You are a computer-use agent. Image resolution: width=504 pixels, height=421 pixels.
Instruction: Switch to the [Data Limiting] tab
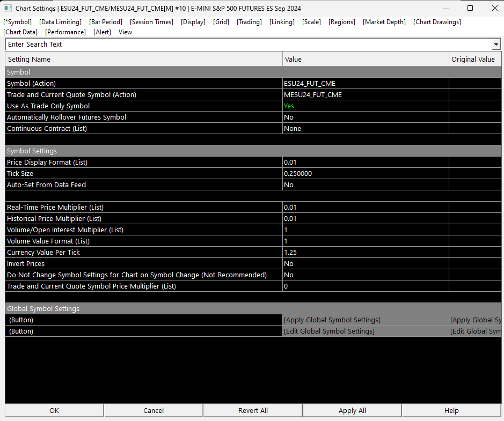coord(60,22)
